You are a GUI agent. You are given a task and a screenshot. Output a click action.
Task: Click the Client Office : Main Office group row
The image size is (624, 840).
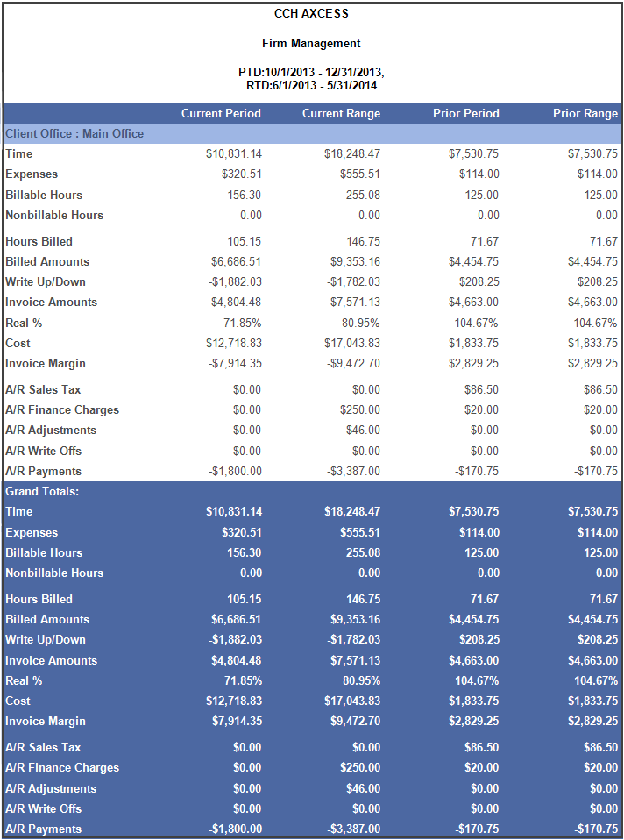(x=74, y=133)
